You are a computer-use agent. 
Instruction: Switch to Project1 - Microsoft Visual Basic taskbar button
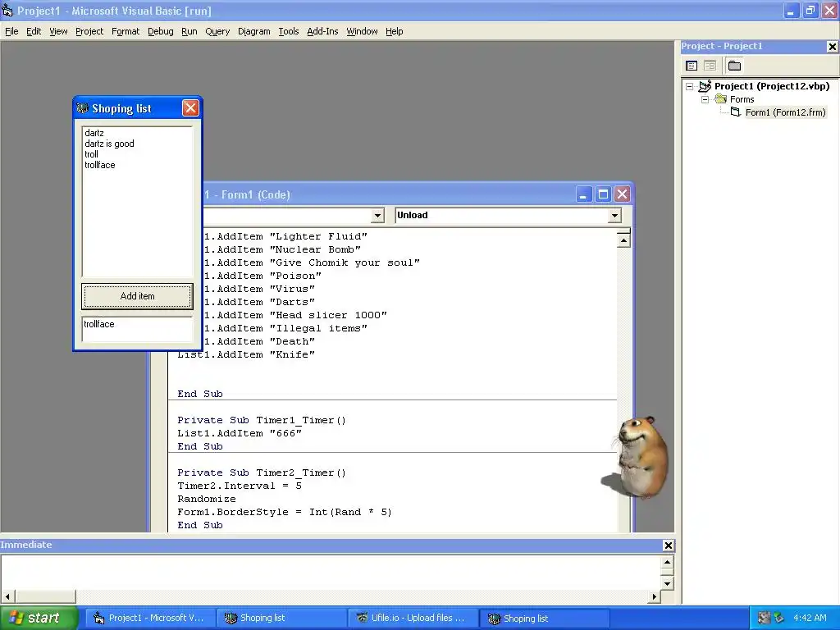(x=149, y=618)
